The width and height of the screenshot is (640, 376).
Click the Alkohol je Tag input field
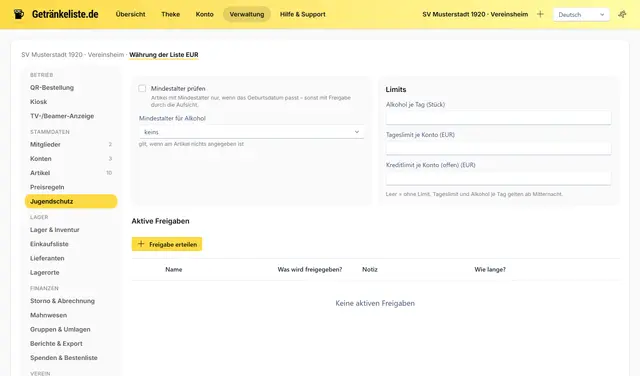point(498,118)
